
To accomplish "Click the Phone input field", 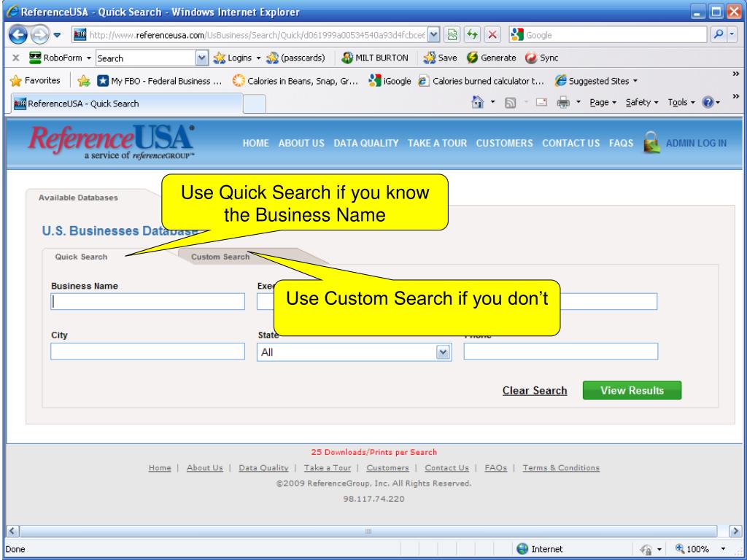I will coord(561,351).
